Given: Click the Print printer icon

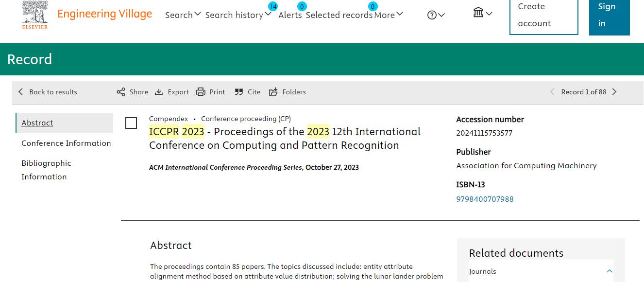Looking at the screenshot, I should [x=201, y=92].
